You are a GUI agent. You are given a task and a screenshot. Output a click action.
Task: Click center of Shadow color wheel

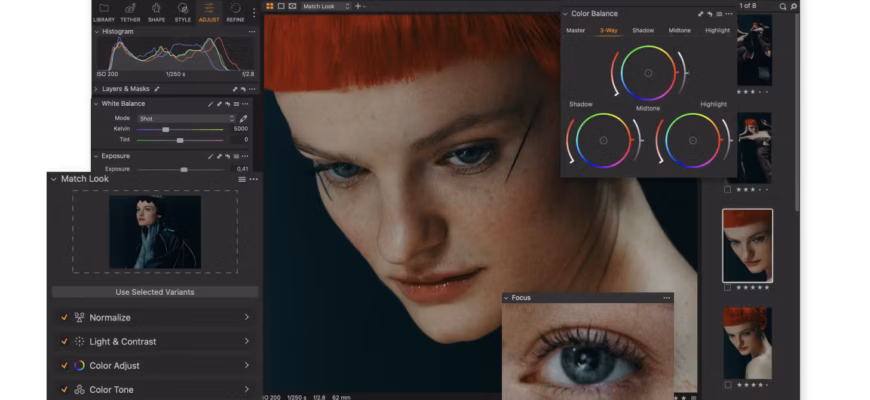[x=604, y=140]
